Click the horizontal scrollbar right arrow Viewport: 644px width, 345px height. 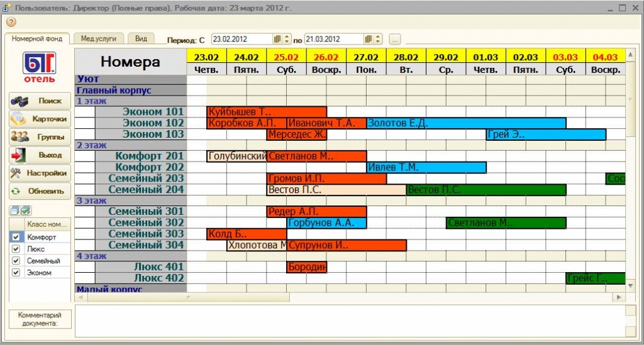pos(619,297)
